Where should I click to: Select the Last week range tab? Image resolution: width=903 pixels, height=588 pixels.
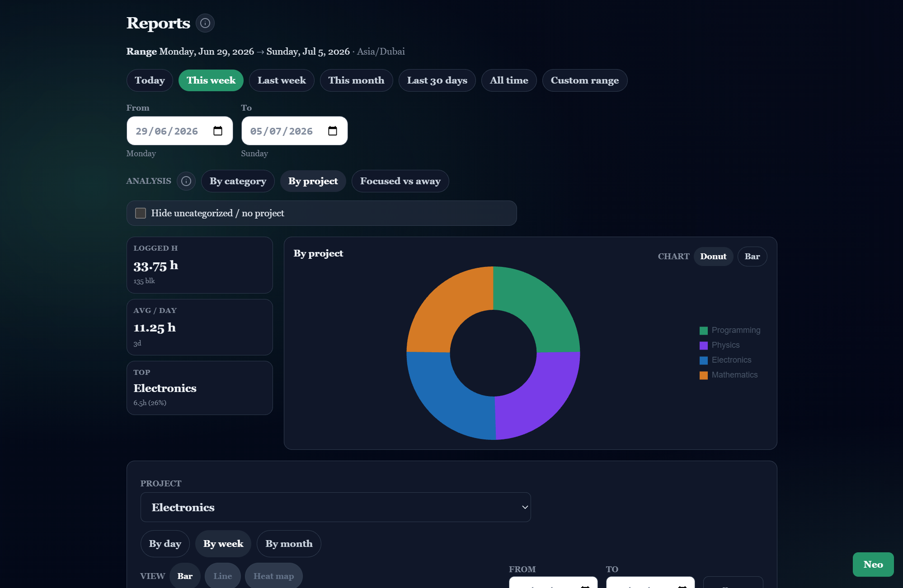[x=282, y=80]
